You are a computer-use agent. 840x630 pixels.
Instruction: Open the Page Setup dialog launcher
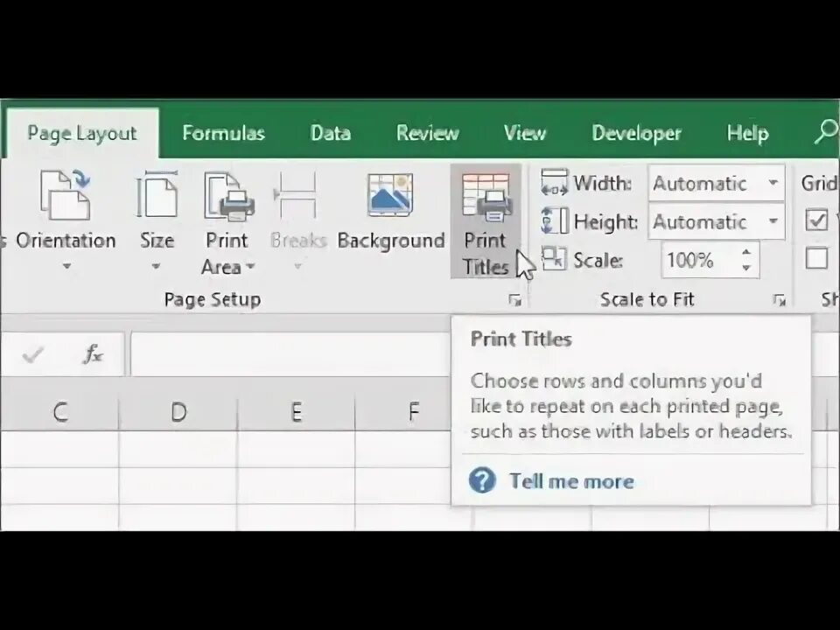(x=514, y=300)
